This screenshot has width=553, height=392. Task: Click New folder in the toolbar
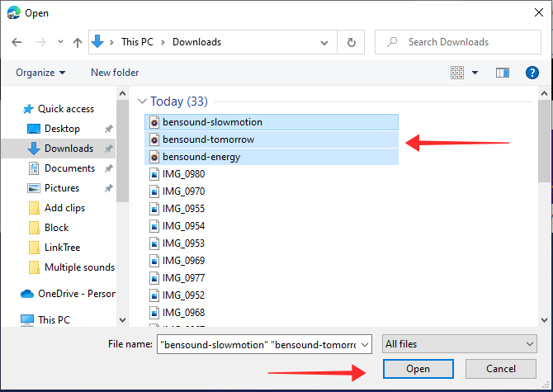[115, 73]
